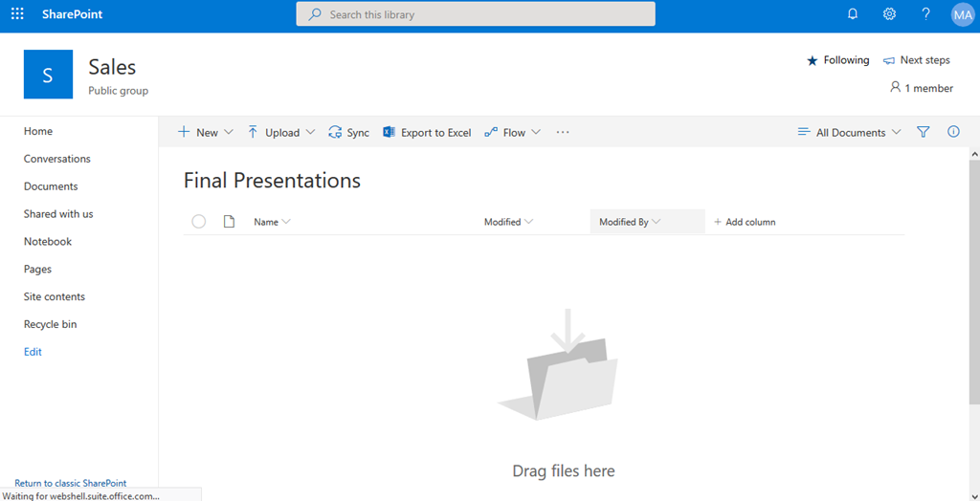Click the Sales site logo tile

pyautogui.click(x=48, y=75)
